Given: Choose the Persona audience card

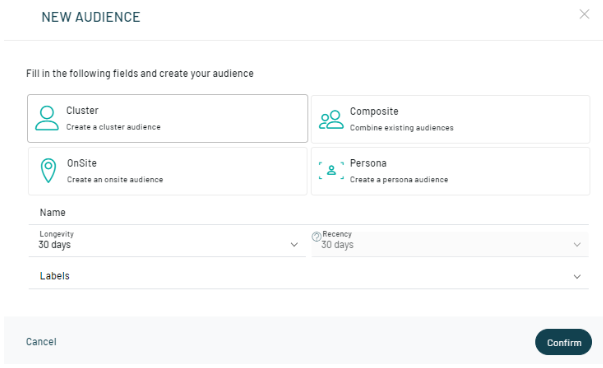Looking at the screenshot, I should coord(450,171).
